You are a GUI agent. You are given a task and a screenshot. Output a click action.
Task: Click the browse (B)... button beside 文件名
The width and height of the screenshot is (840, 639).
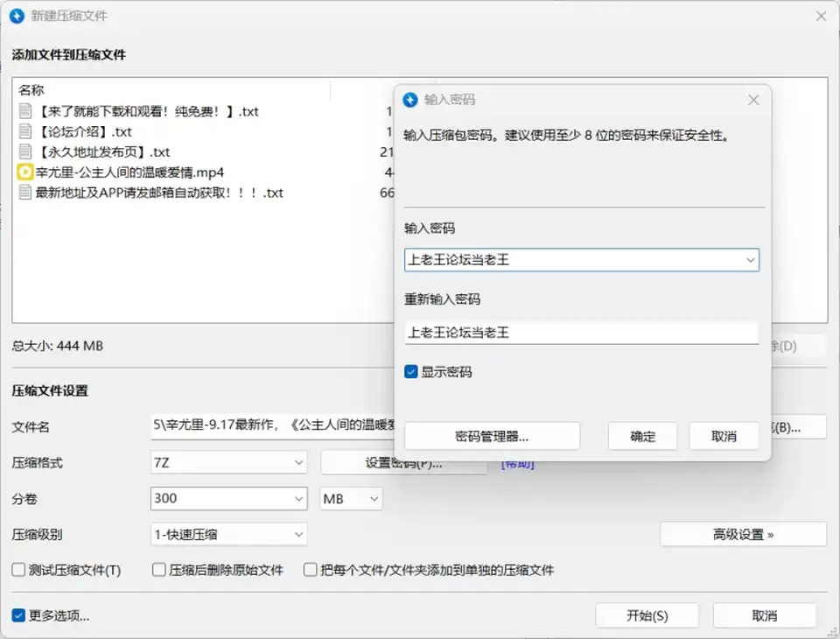click(x=798, y=427)
